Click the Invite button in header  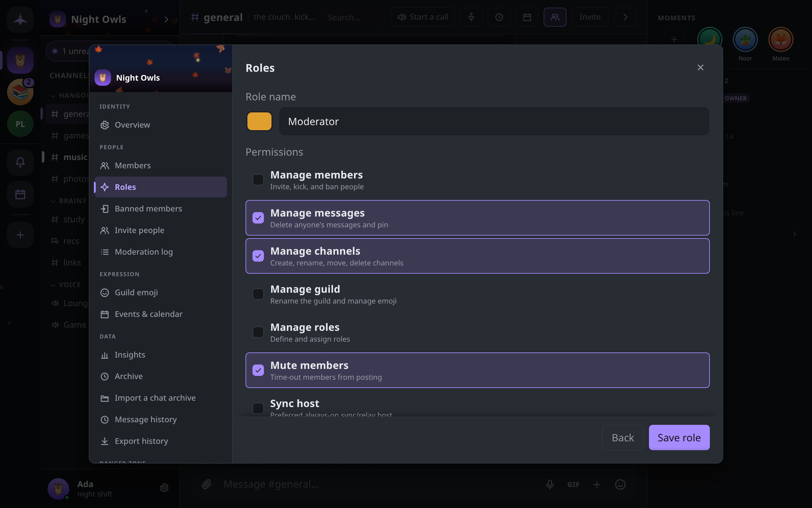[x=590, y=17]
